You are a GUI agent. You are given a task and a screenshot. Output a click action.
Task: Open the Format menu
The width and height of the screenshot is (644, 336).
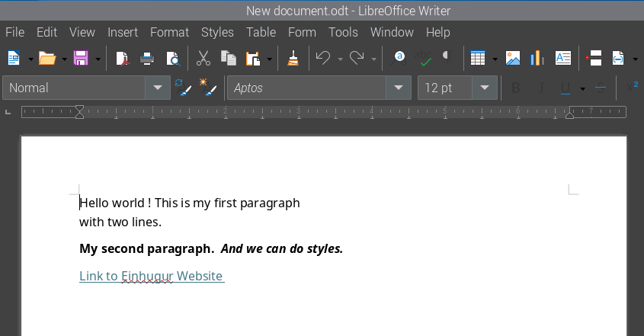[169, 32]
